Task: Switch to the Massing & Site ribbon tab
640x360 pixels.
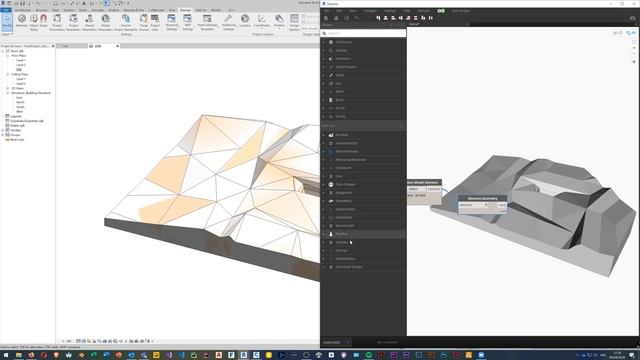Action: [134, 10]
